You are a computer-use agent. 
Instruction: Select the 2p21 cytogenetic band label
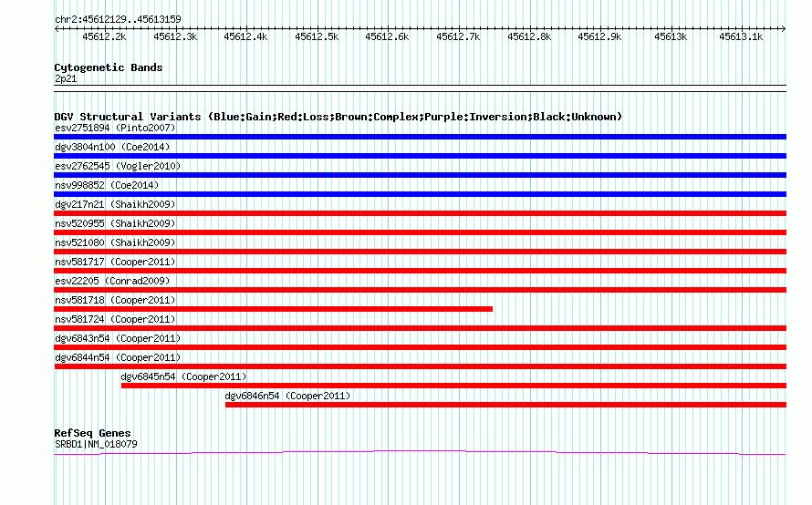(66, 78)
